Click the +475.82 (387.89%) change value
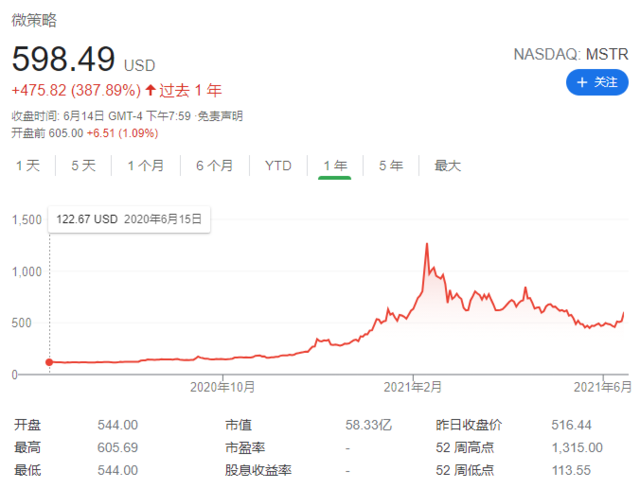The image size is (640, 489). click(x=76, y=90)
